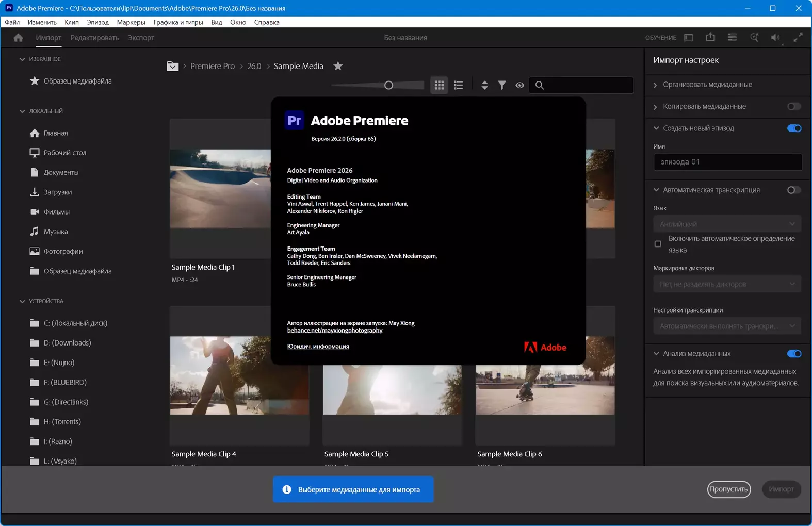Check Включить автоматическое определение языка box

tap(658, 244)
